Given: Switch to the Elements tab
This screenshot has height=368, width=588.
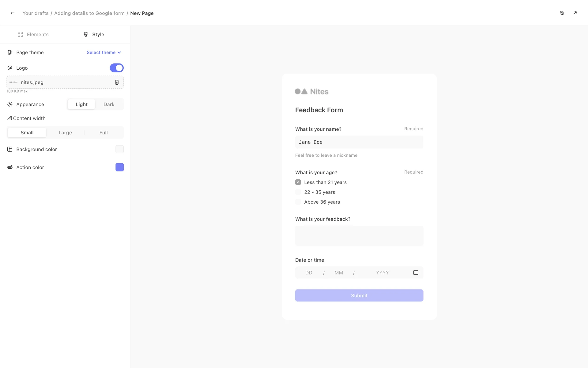Looking at the screenshot, I should (x=33, y=34).
